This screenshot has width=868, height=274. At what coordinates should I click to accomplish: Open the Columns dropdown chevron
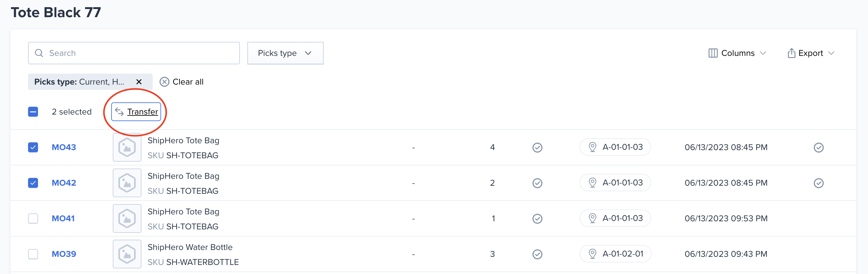coord(763,53)
